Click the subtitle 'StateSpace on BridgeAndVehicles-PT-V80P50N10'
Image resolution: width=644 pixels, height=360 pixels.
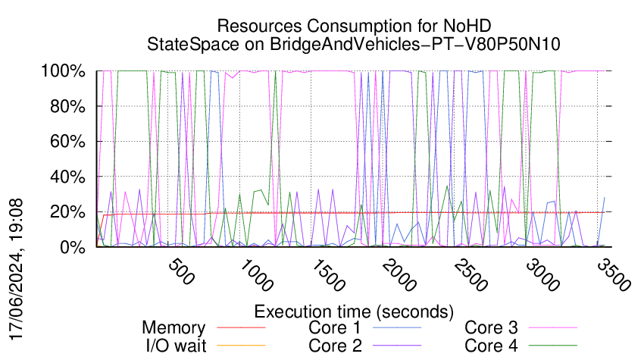click(x=354, y=44)
